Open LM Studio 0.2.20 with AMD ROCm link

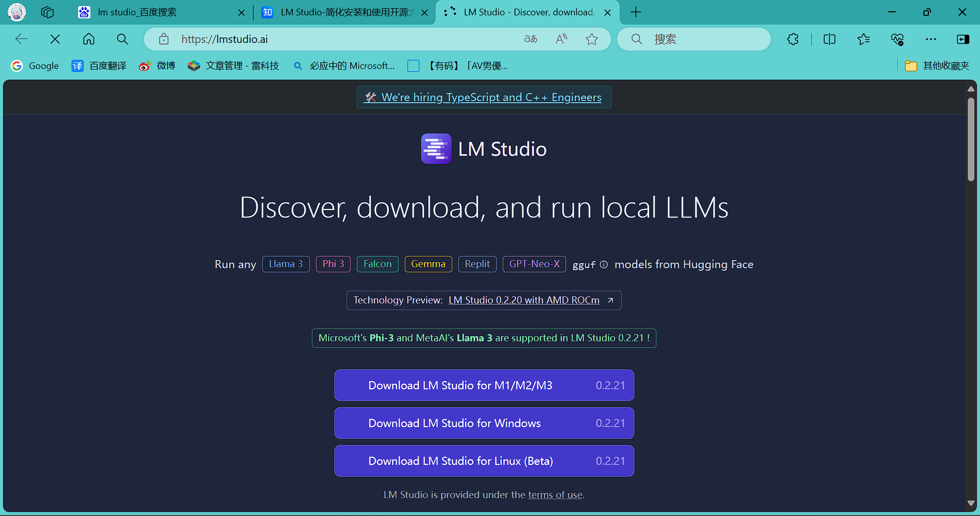click(524, 300)
